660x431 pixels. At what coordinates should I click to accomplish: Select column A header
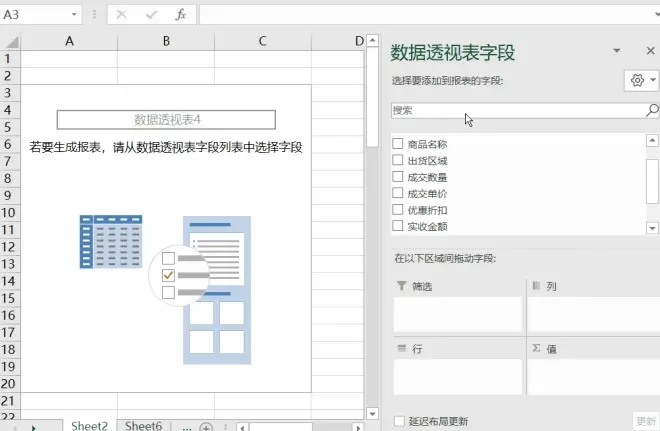pos(69,41)
